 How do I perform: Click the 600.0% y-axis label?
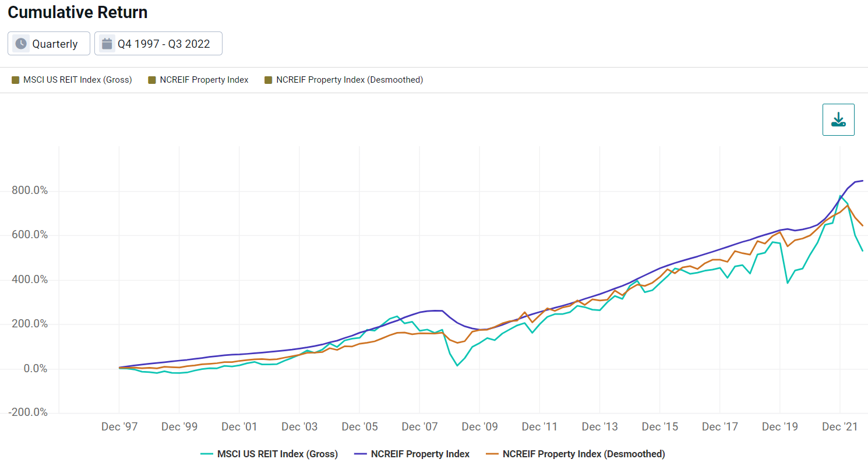coord(29,235)
